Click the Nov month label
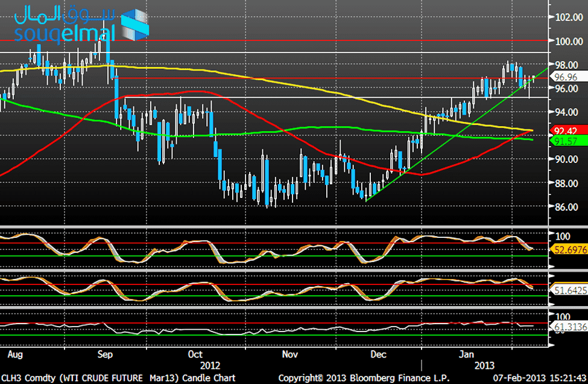The image size is (588, 384). tap(289, 354)
